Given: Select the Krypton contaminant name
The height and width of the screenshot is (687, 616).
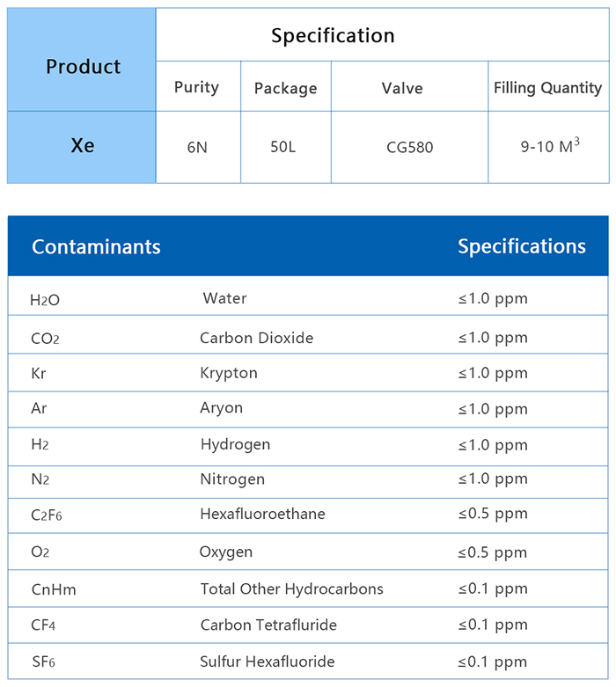Looking at the screenshot, I should [229, 373].
